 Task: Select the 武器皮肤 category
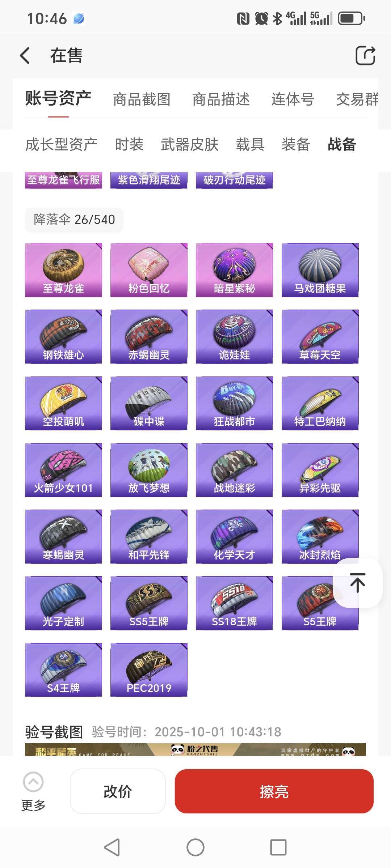(190, 144)
